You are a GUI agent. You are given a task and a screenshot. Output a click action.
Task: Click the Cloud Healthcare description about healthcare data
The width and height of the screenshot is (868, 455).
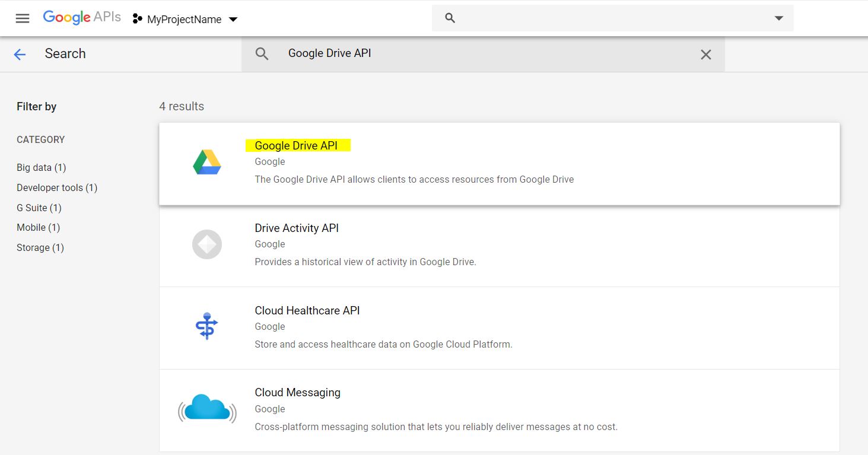click(x=383, y=344)
